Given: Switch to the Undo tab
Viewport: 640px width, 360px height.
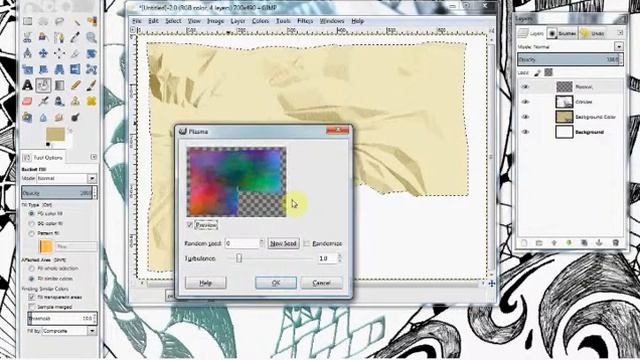Looking at the screenshot, I should click(592, 33).
